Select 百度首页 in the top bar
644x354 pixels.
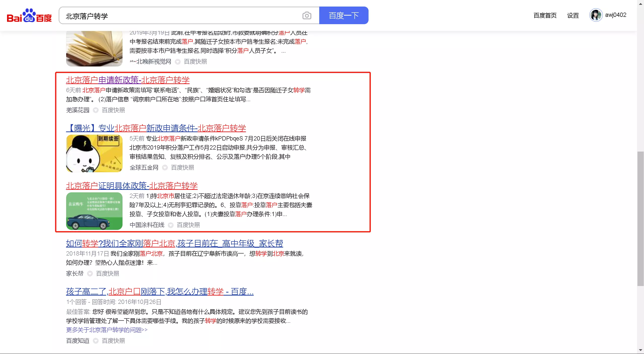545,15
